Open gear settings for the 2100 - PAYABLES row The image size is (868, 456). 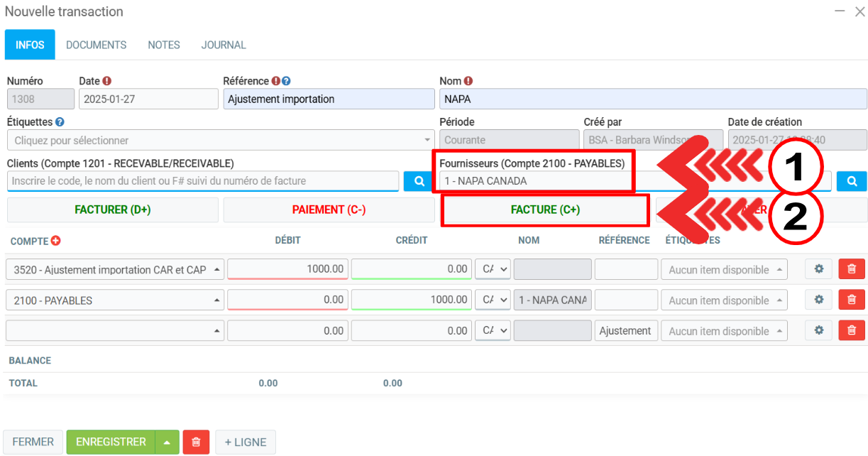(x=818, y=300)
